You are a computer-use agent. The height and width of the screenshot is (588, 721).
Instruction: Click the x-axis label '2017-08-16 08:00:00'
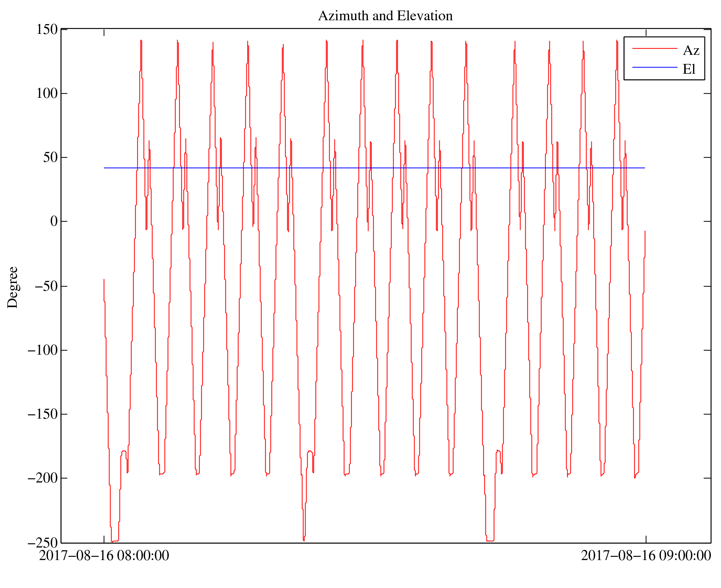(x=104, y=556)
